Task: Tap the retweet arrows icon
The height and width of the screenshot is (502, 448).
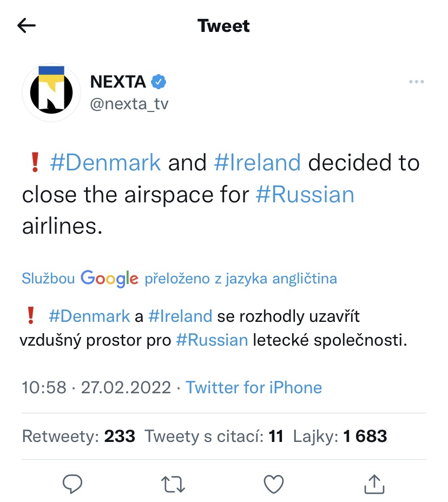Action: 173,484
